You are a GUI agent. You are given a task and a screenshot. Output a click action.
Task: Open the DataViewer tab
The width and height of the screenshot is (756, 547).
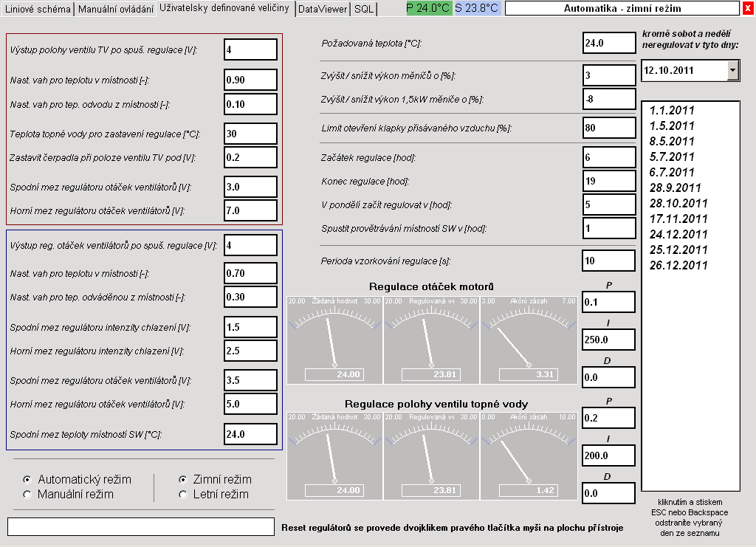323,9
